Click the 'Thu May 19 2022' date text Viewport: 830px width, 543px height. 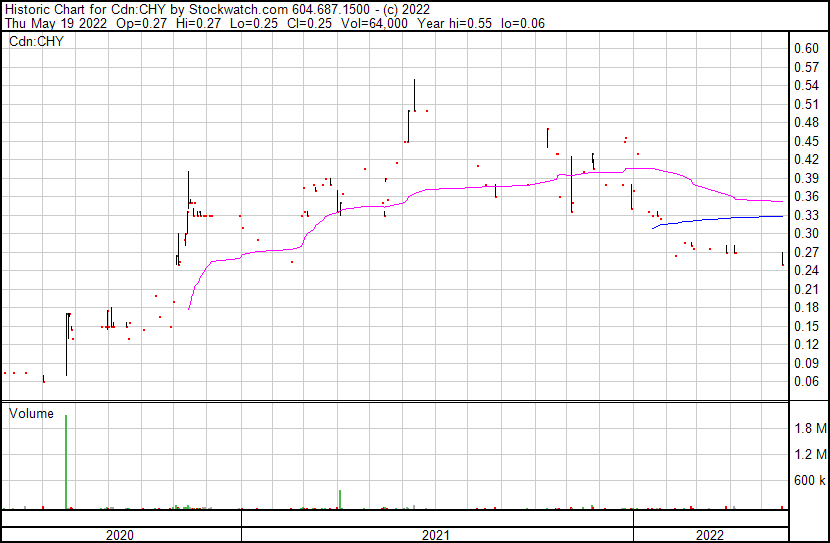click(56, 23)
